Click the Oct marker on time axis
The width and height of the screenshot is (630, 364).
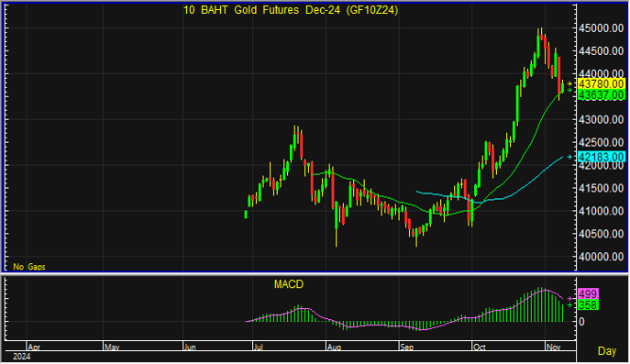click(480, 347)
